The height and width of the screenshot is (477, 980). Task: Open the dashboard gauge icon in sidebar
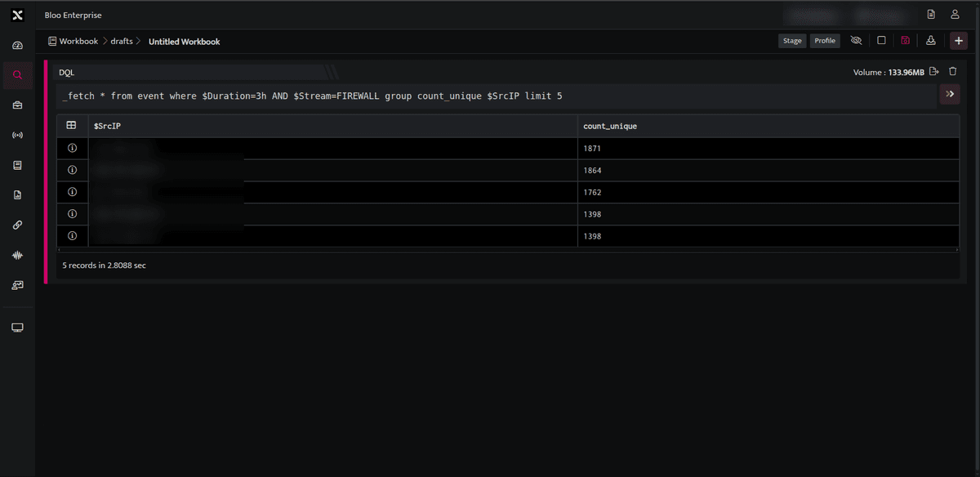tap(17, 45)
